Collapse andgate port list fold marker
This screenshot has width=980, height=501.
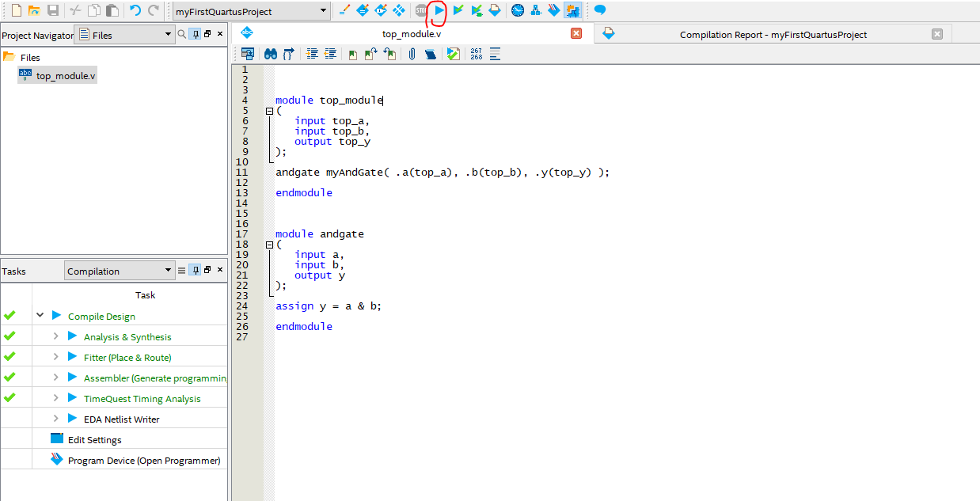click(269, 245)
